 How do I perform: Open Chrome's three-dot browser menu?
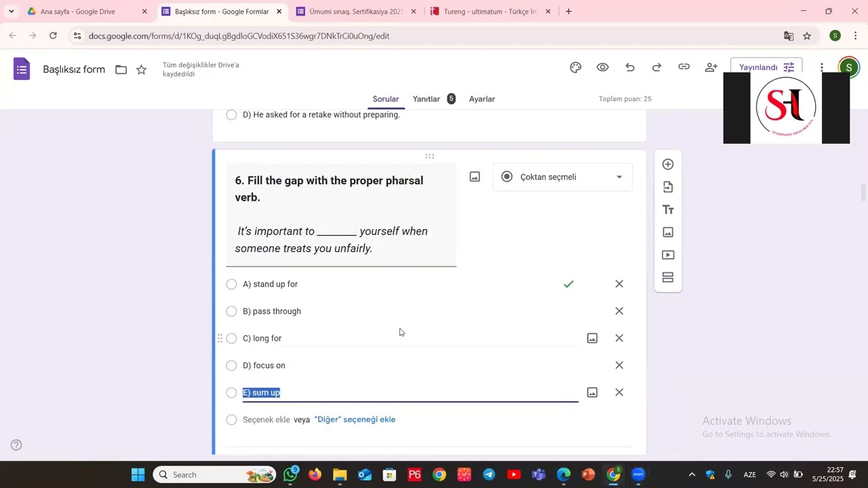856,36
